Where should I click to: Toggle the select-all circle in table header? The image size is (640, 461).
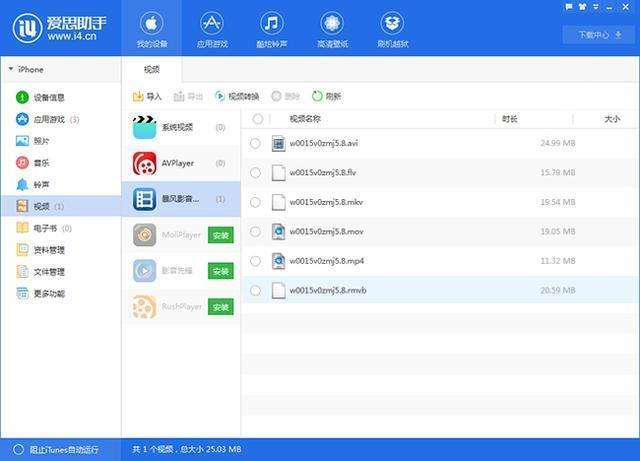(258, 119)
